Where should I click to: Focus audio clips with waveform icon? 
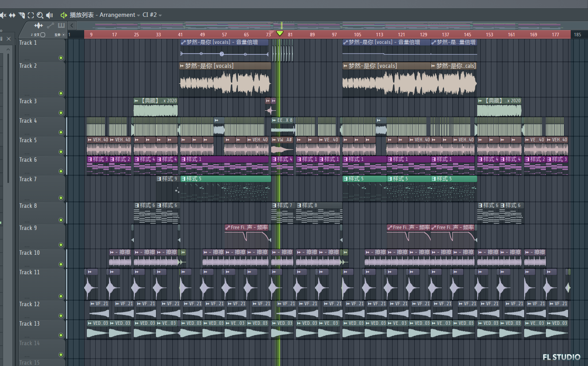39,26
